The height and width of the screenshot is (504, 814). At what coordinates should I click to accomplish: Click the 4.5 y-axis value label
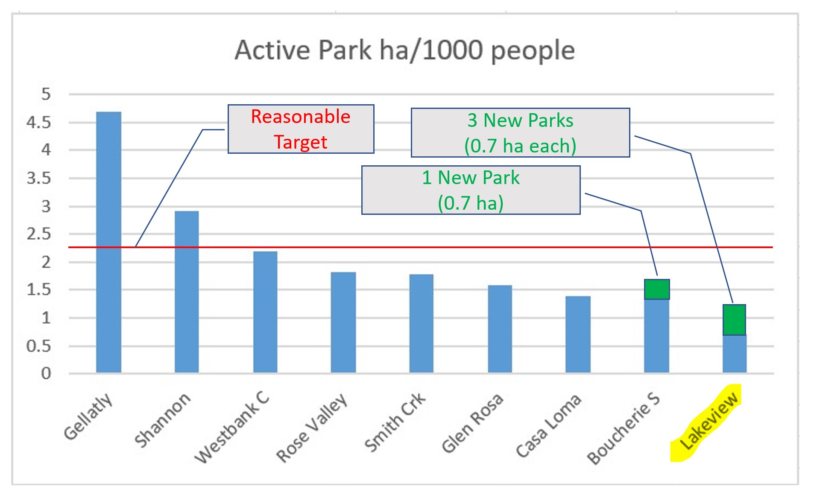click(x=38, y=123)
